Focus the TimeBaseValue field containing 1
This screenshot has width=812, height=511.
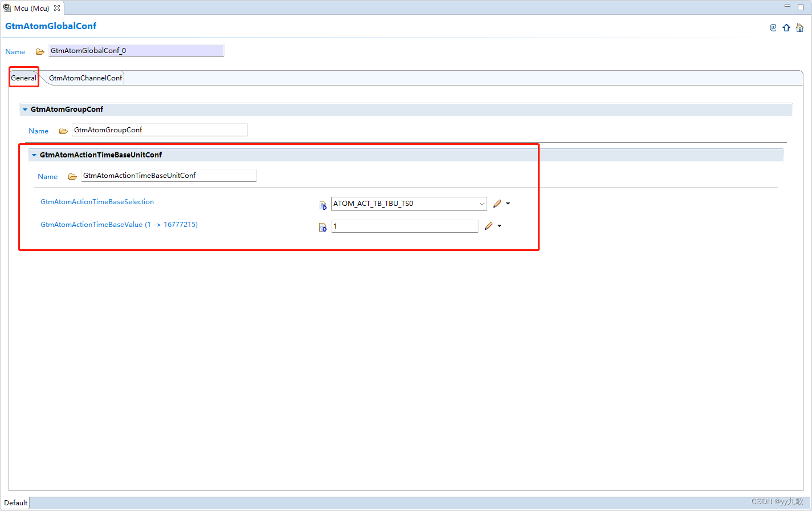tap(405, 226)
